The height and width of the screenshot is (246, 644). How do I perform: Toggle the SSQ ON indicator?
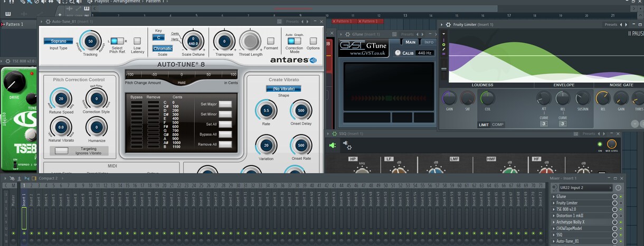[x=600, y=144]
